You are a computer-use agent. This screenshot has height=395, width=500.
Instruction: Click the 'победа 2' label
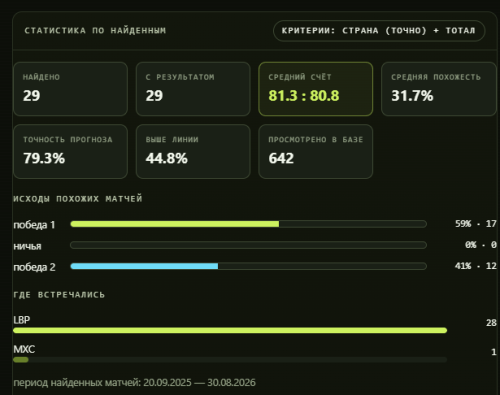click(34, 267)
